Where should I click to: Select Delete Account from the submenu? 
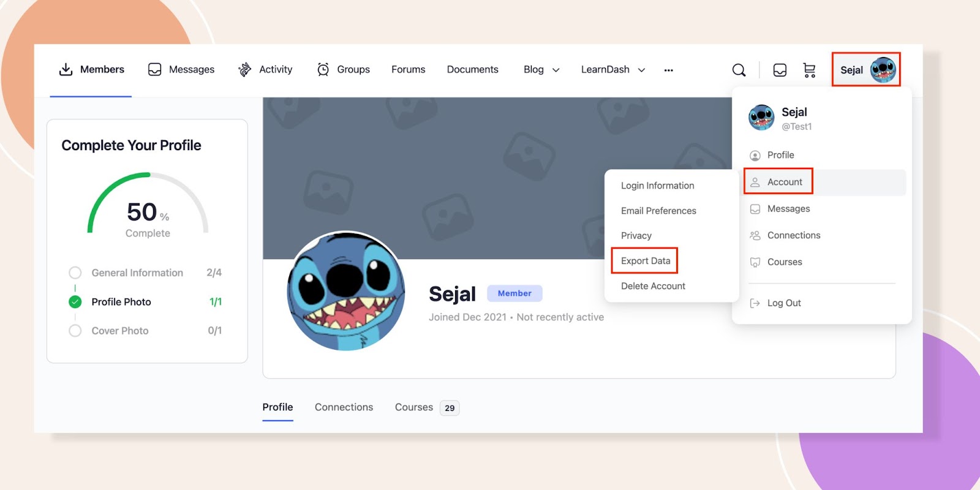(x=653, y=286)
